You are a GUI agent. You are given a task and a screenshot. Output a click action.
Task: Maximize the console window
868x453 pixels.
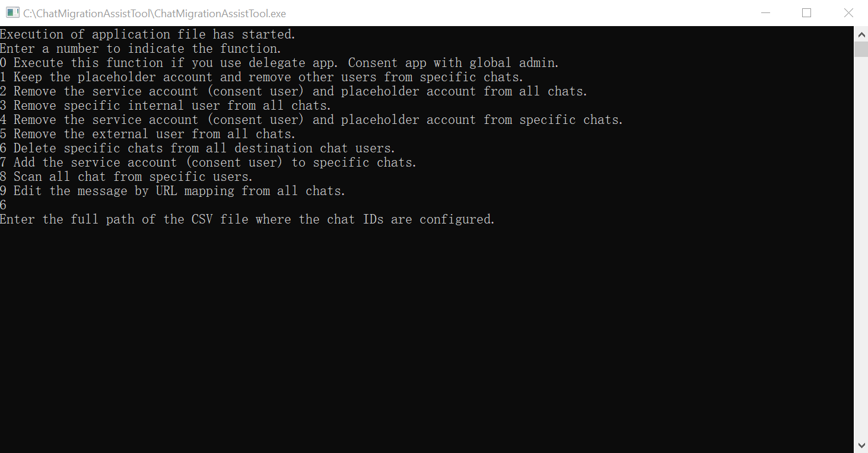coord(806,13)
